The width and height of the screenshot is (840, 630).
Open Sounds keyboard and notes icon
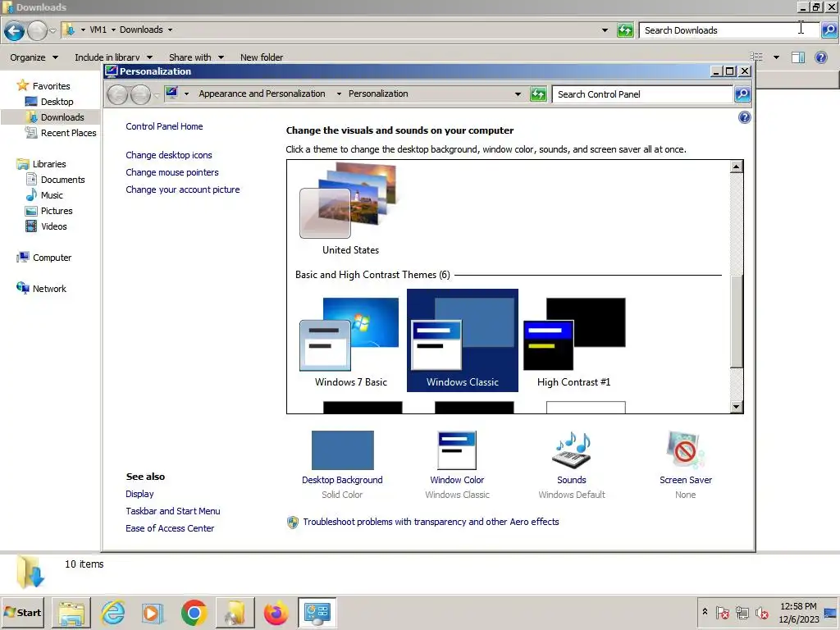pos(572,450)
